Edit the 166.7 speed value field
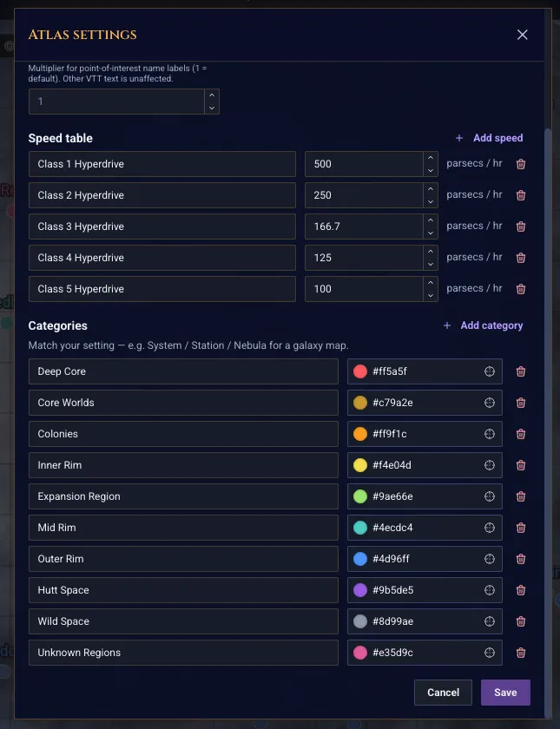 coord(364,227)
